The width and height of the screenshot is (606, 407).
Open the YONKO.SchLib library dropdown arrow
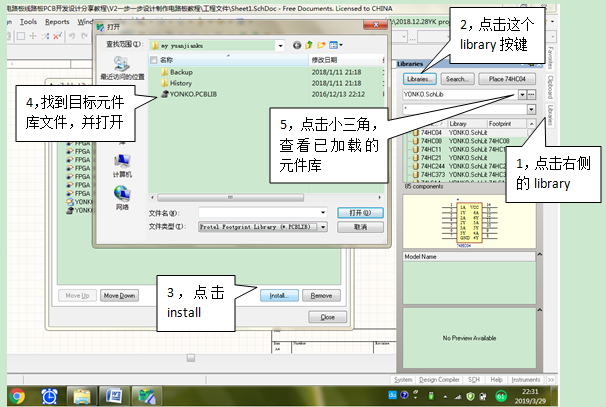(x=522, y=94)
